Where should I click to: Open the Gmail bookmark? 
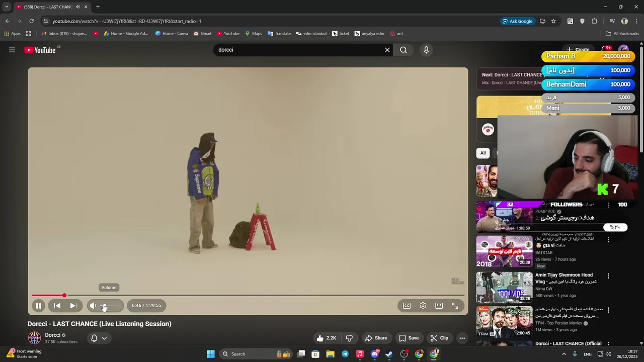click(x=202, y=34)
